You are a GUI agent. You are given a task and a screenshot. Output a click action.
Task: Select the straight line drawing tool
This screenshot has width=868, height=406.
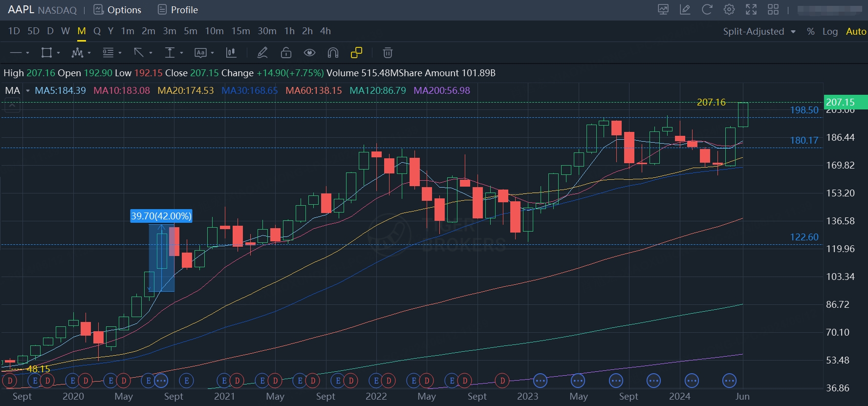click(x=16, y=53)
